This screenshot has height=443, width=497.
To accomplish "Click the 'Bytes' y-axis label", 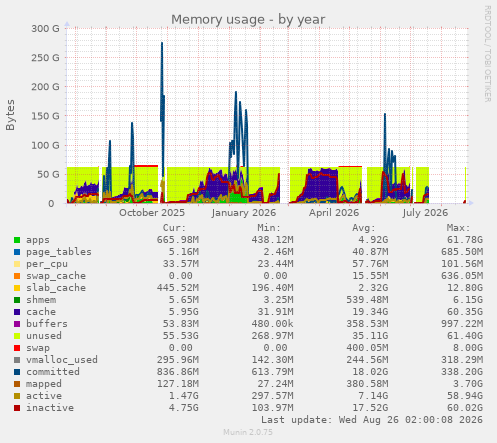I will click(10, 115).
